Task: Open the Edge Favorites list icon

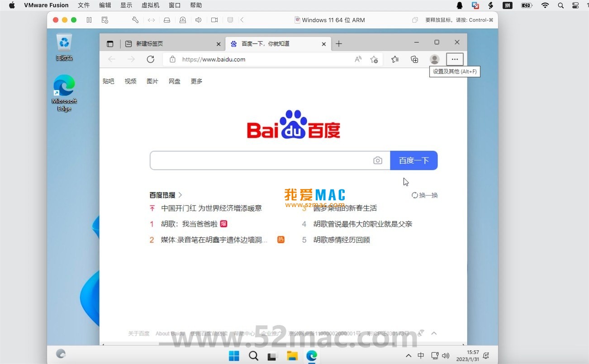Action: [395, 59]
